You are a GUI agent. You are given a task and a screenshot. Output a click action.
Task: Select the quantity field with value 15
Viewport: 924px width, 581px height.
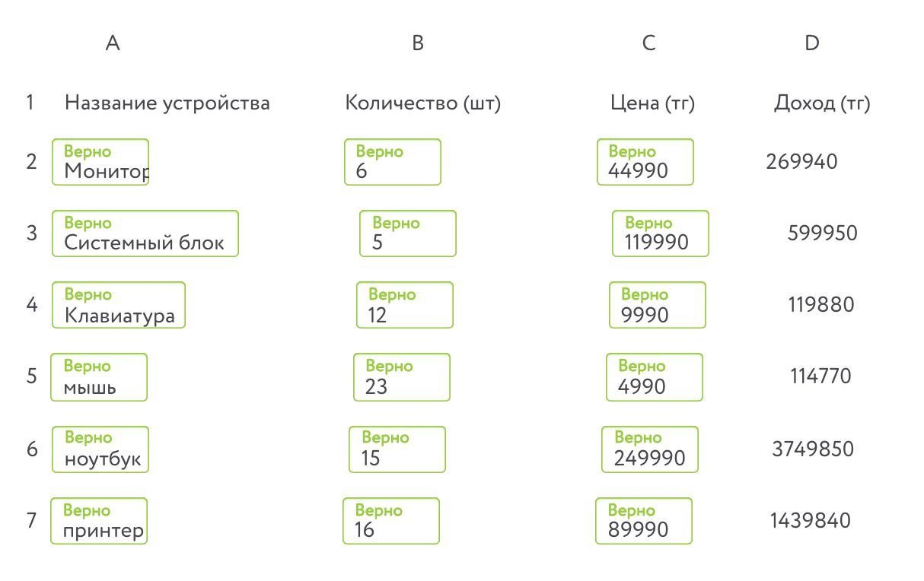(397, 449)
